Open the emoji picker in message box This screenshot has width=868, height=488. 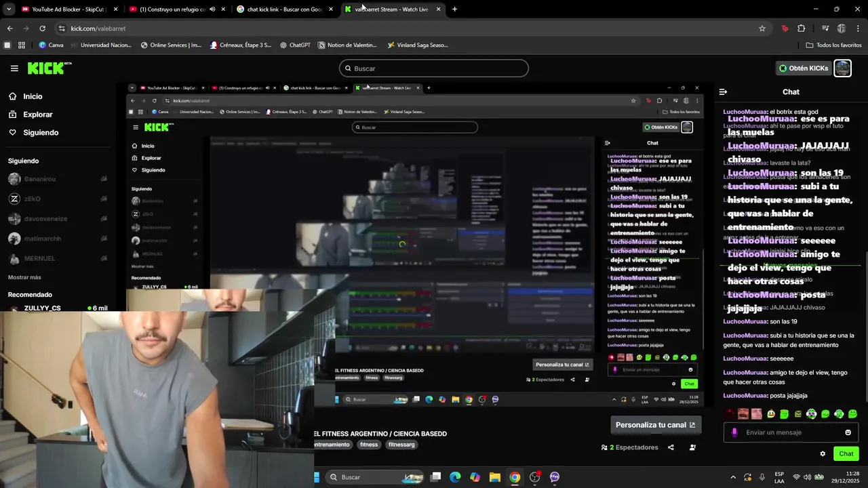click(848, 432)
